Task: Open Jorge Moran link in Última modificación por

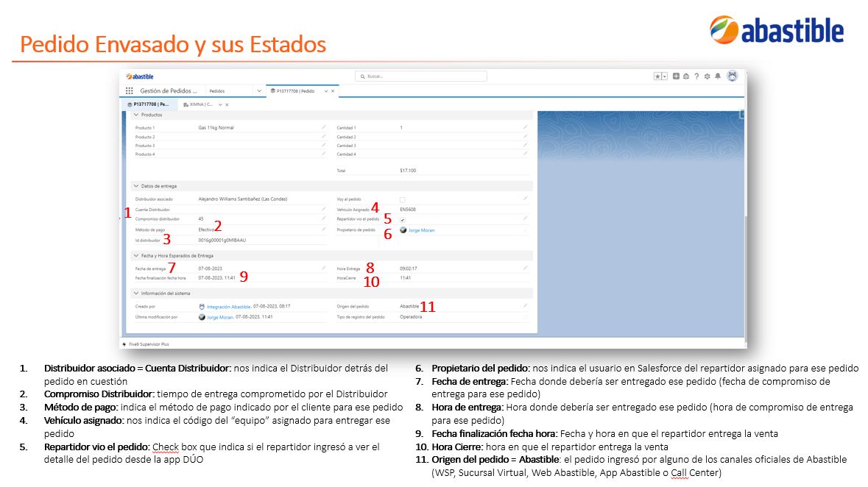Action: pyautogui.click(x=220, y=318)
